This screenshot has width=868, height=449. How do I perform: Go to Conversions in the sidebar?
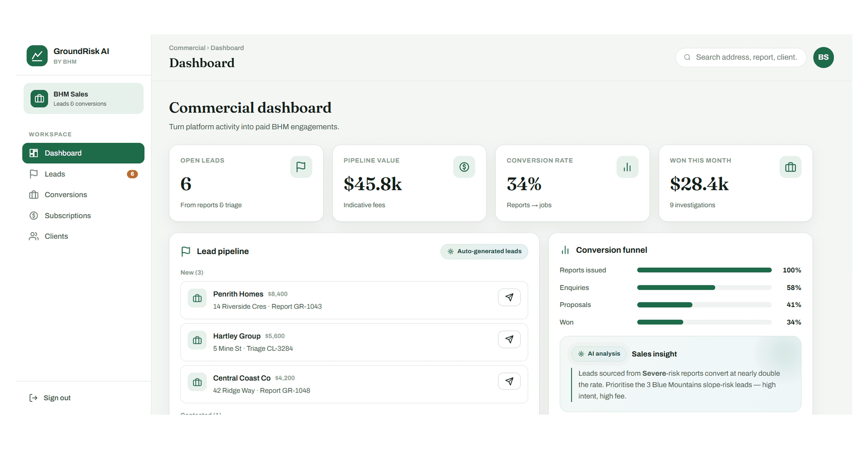83,195
